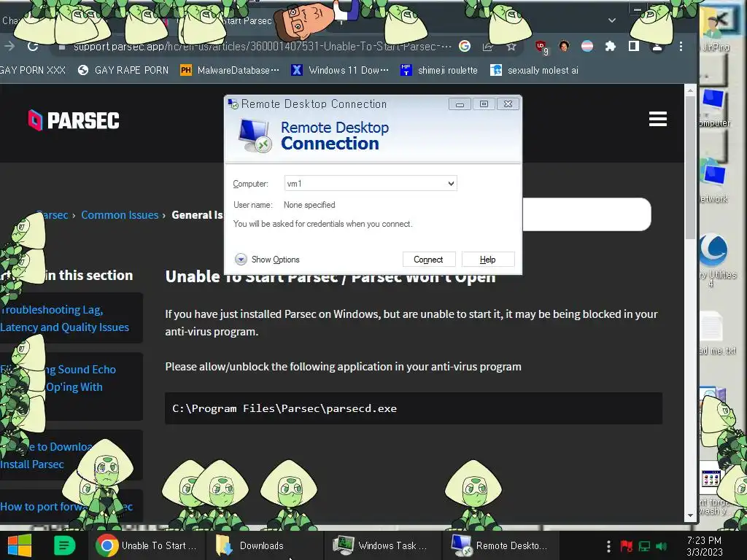Select the Computer desktop icon
This screenshot has width=747, height=560.
coord(715,109)
